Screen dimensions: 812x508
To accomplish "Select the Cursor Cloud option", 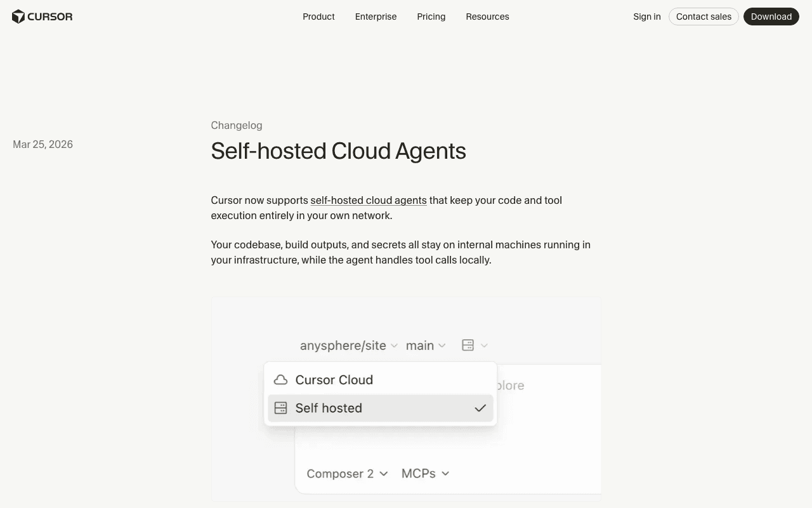I will (x=381, y=380).
